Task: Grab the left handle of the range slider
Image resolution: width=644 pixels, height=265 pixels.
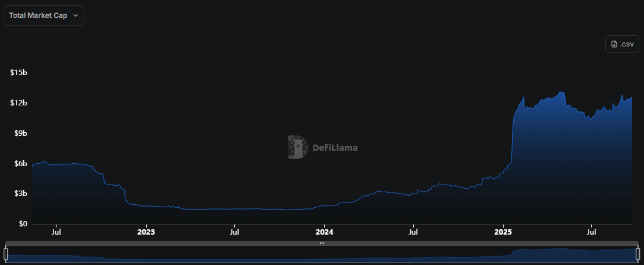Action: pos(6,254)
